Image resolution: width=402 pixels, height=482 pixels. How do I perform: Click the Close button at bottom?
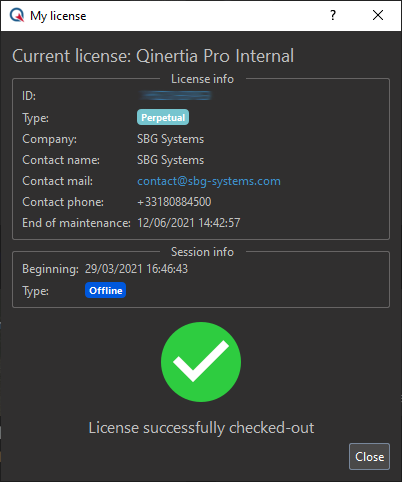369,456
